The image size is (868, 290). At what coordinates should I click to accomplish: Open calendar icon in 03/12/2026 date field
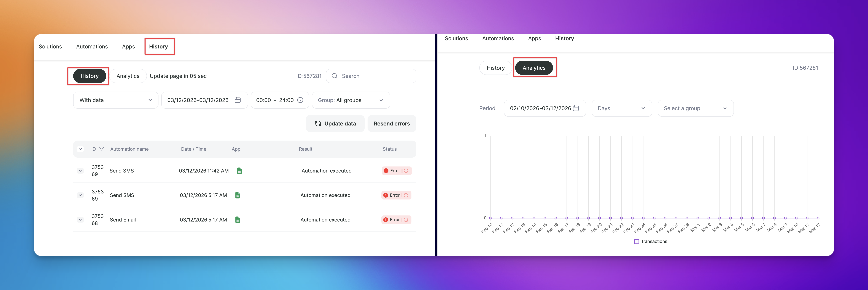[238, 100]
